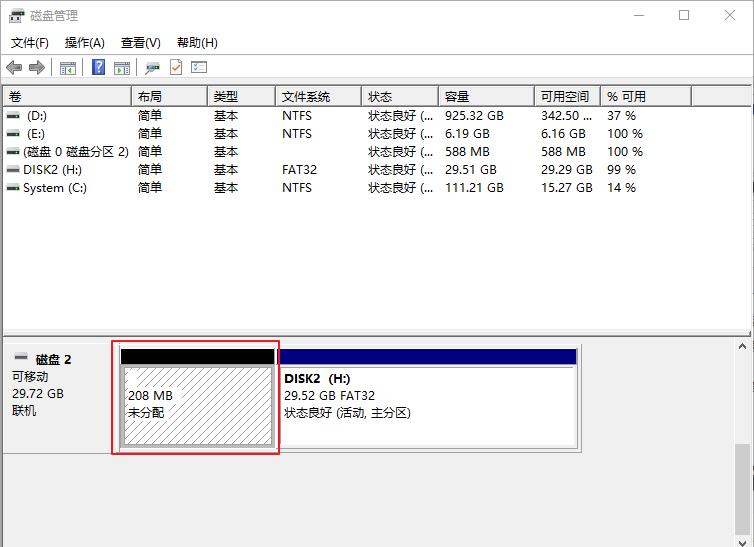The image size is (754, 547).
Task: Sort by the 布局 column header
Action: [169, 97]
